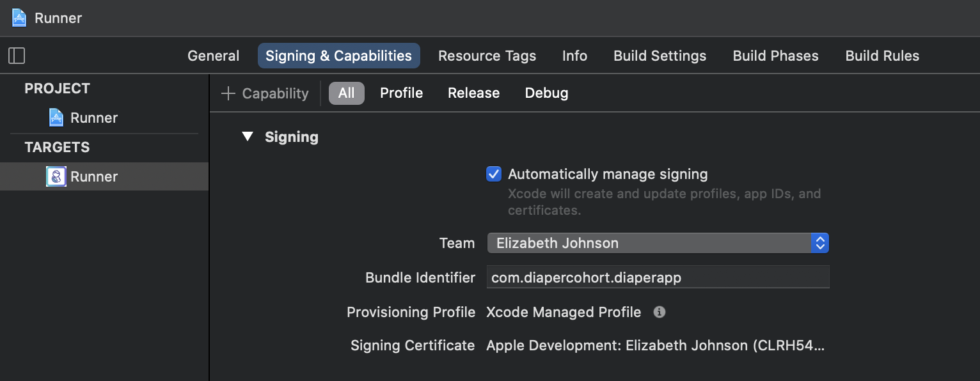This screenshot has width=980, height=381.
Task: Select the All configuration filter
Action: (x=347, y=93)
